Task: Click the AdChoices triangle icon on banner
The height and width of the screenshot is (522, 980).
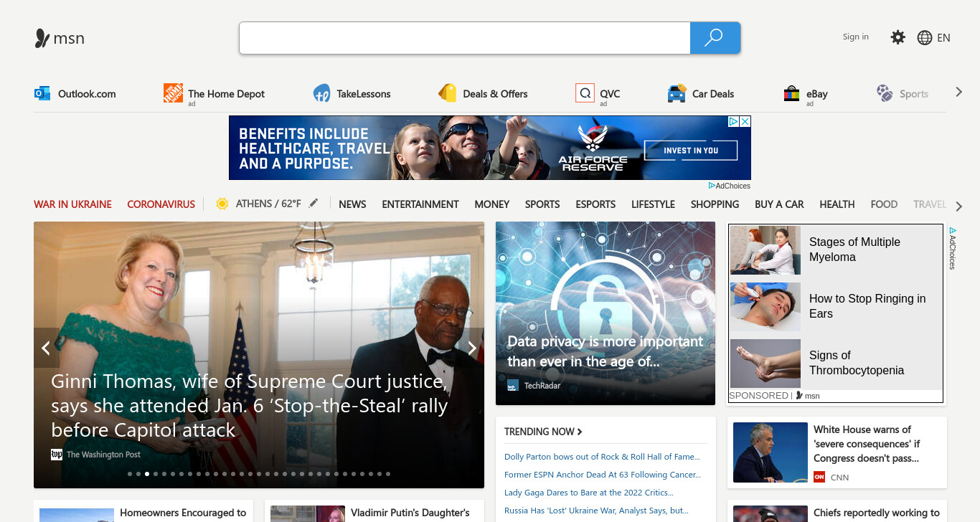Action: click(734, 122)
